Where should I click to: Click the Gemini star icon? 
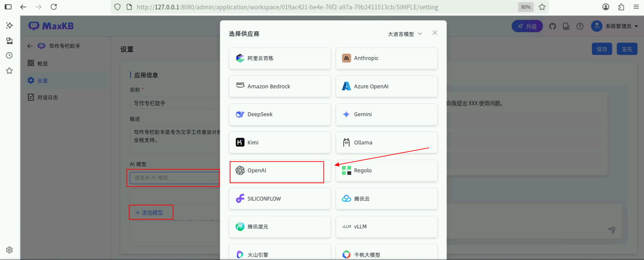(x=346, y=114)
